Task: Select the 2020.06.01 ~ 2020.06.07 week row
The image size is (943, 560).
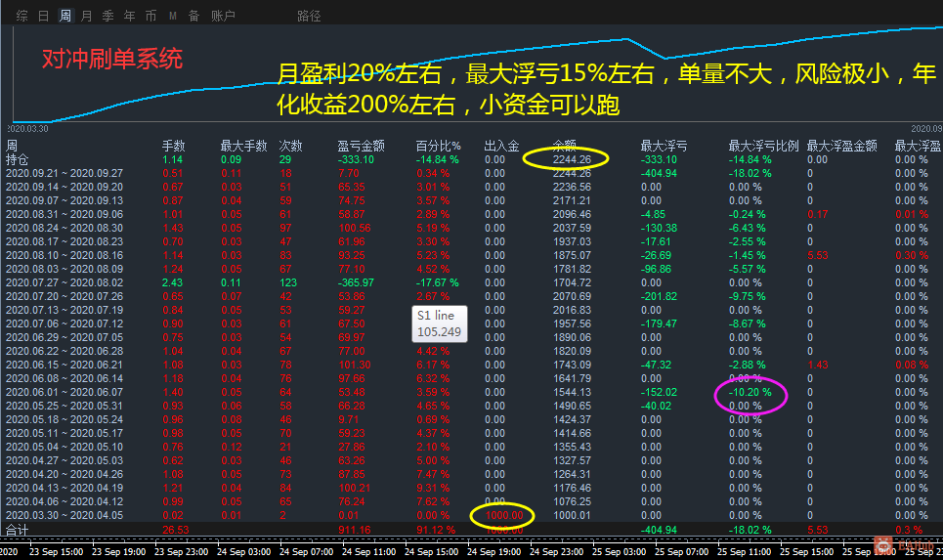Action: tap(64, 392)
